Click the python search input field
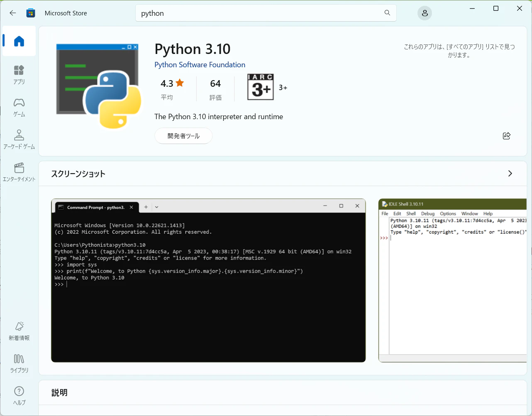 (x=266, y=13)
